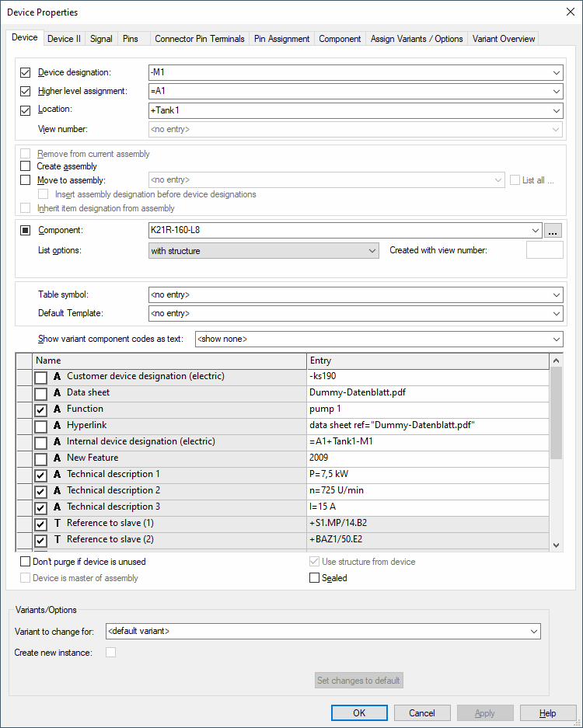
Task: Uncheck the Location checkbox
Action: (x=26, y=110)
